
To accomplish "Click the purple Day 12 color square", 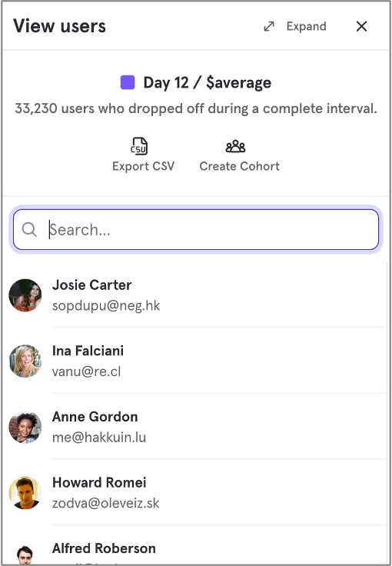I will coord(128,82).
